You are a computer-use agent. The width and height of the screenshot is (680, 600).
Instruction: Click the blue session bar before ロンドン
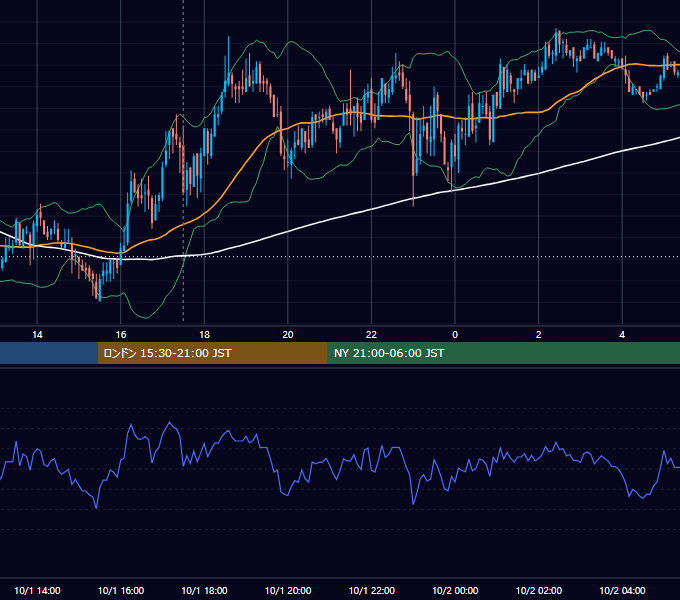coord(49,353)
